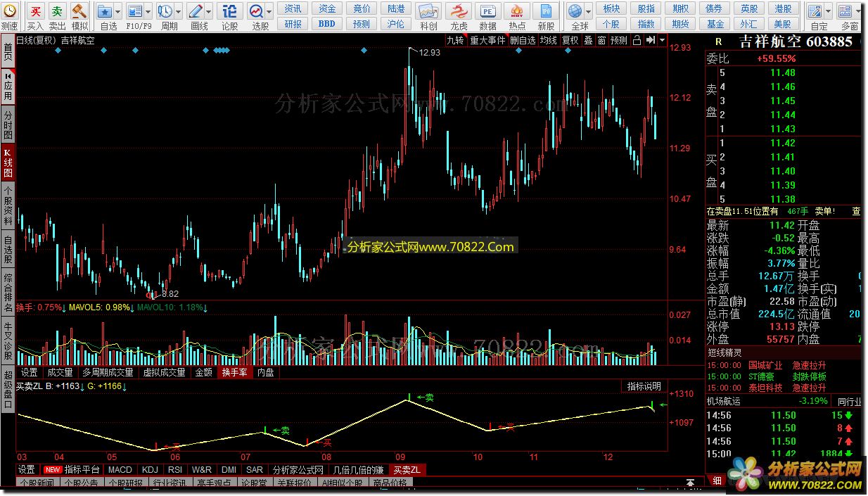Open the F10/F9 company info icon
The width and height of the screenshot is (868, 496).
[135, 11]
